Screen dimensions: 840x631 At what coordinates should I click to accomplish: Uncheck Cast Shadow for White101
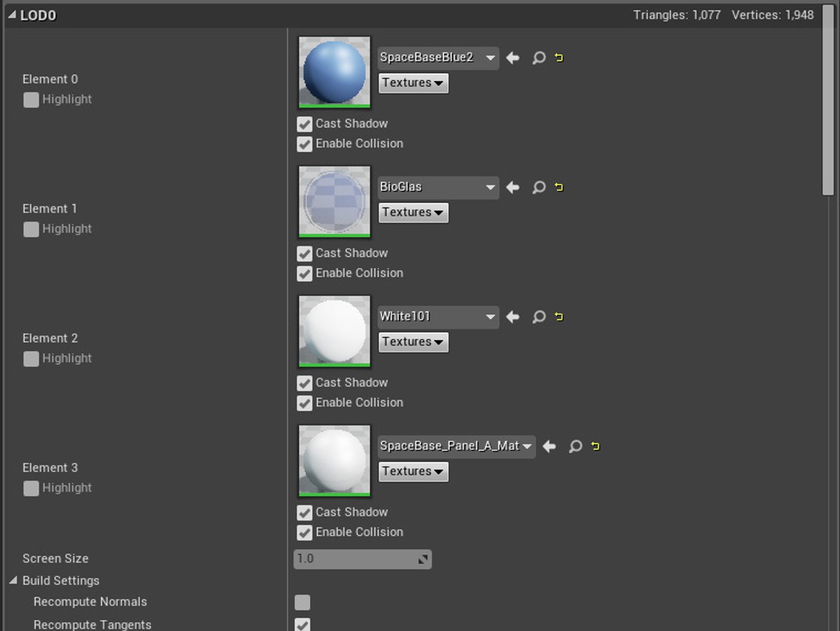coord(304,383)
